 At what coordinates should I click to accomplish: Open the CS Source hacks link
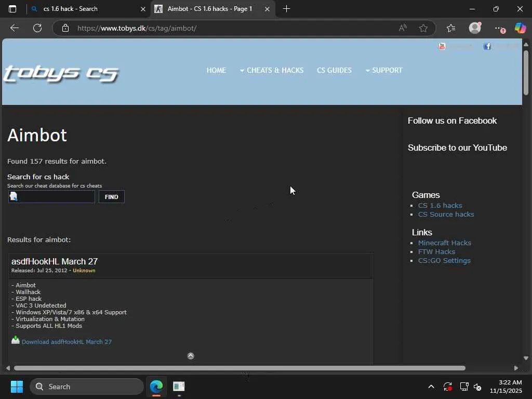[446, 214]
